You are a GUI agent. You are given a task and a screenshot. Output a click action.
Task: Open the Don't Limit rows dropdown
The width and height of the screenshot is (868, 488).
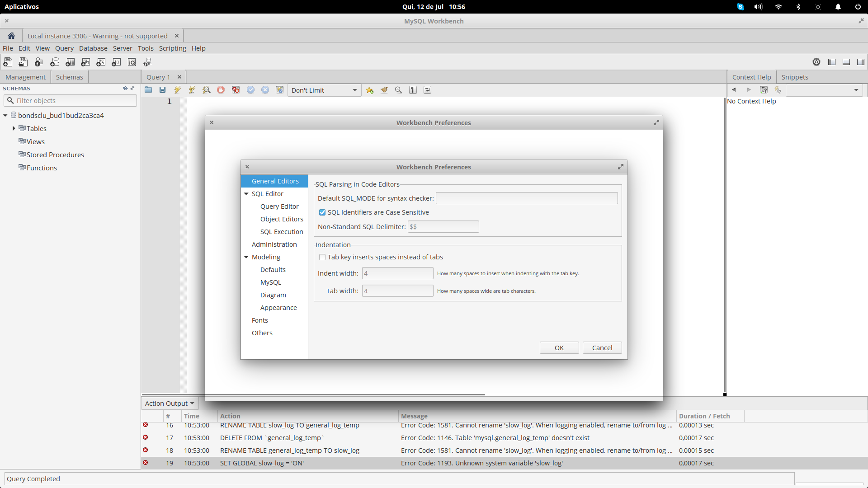[x=324, y=90]
